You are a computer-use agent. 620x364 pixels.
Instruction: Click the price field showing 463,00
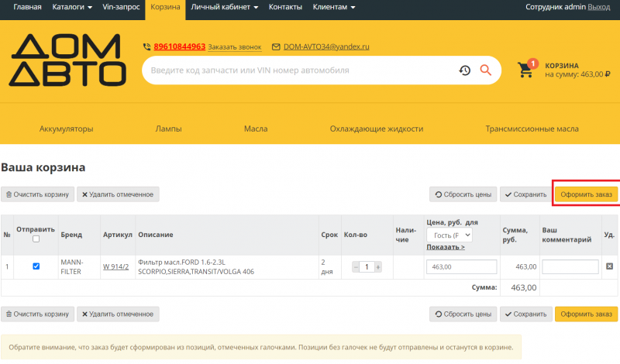coord(461,266)
